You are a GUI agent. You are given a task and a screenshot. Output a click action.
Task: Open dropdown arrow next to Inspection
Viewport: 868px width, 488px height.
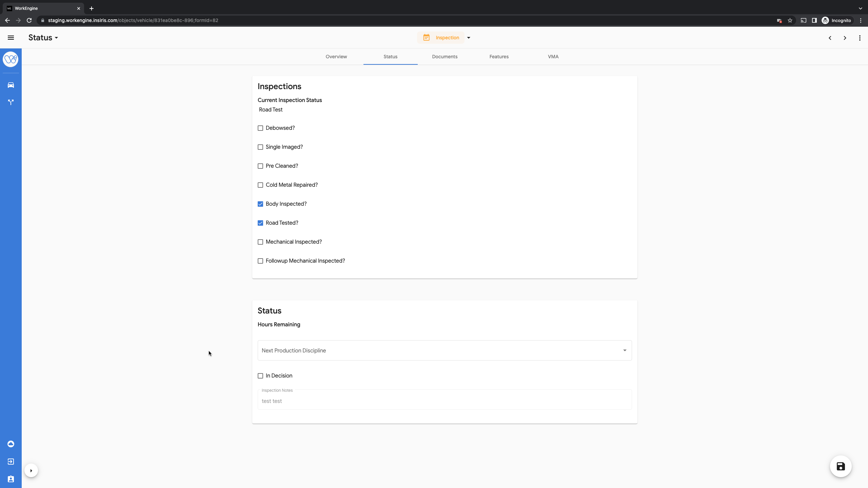(x=469, y=38)
